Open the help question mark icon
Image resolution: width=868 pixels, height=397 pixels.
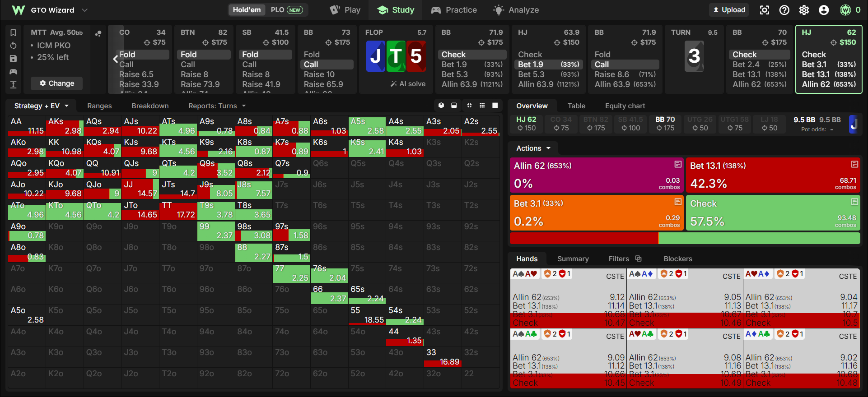[x=784, y=10]
